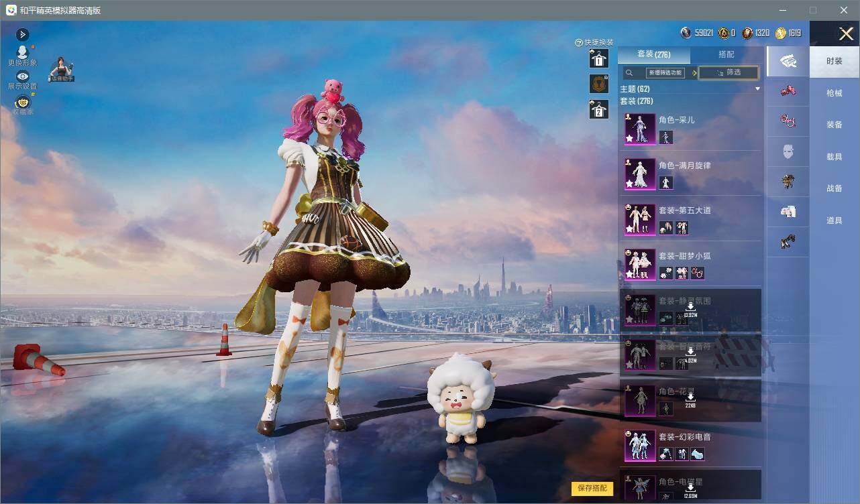The image size is (860, 504).
Task: Select the headwear bow category icon
Action: coord(788,91)
